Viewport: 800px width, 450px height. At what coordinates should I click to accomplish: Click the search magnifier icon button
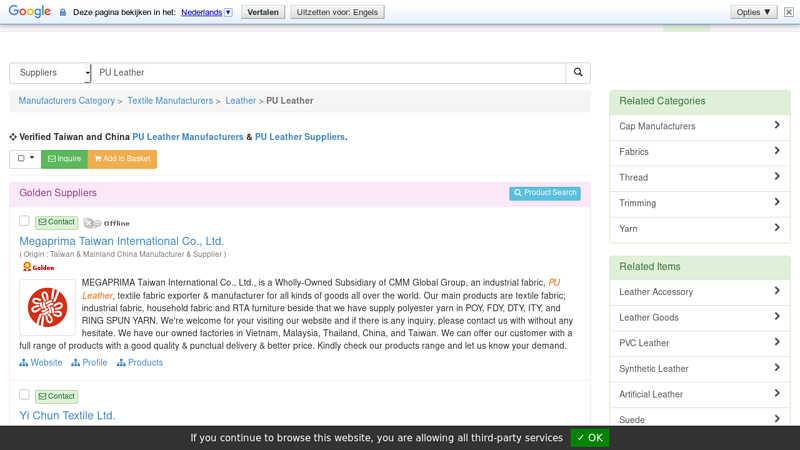pyautogui.click(x=578, y=73)
